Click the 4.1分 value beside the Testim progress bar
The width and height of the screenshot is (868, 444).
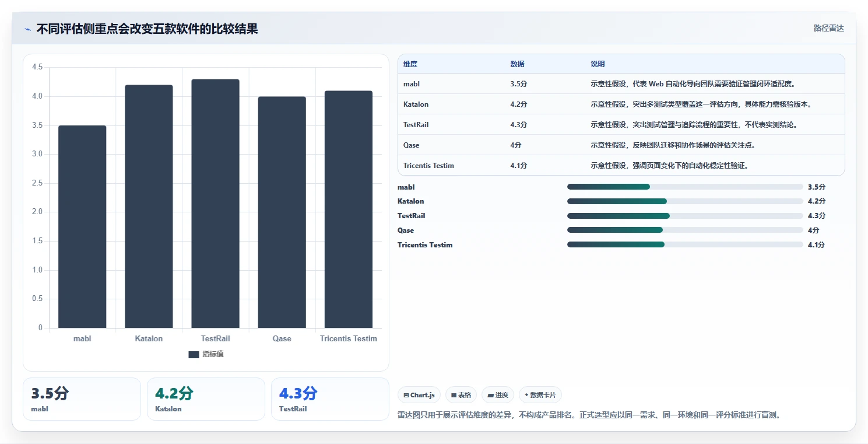tap(817, 244)
